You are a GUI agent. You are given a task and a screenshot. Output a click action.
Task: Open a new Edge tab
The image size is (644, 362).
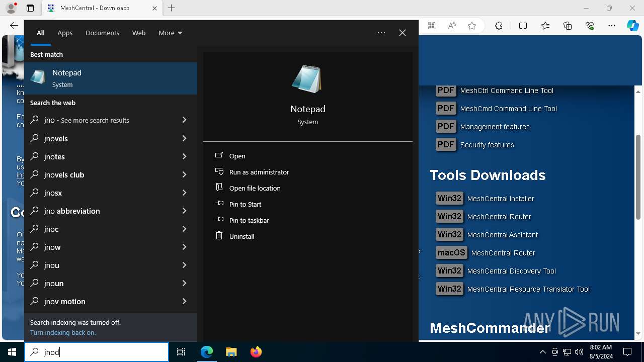tap(171, 8)
